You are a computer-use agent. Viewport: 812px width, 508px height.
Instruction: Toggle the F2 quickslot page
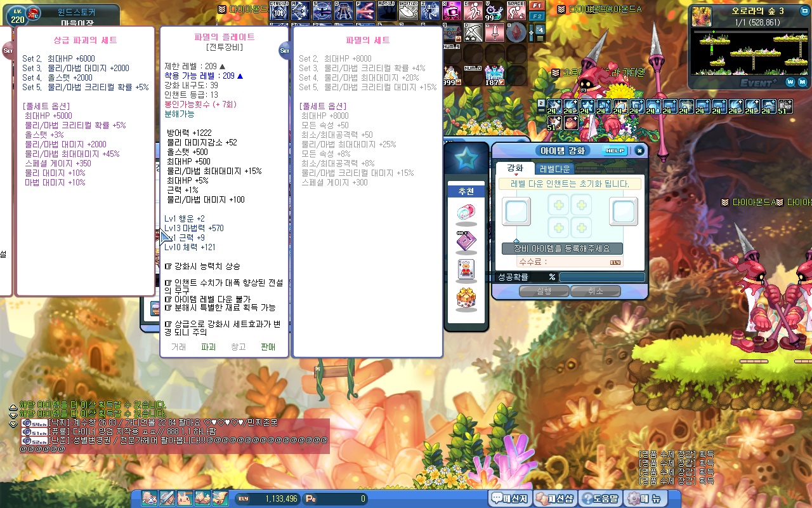(537, 16)
